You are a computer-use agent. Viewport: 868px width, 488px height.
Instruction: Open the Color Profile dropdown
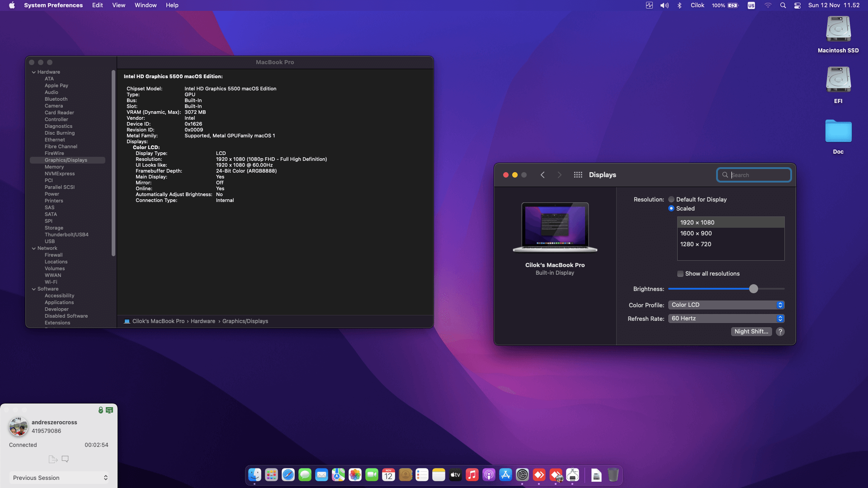726,305
